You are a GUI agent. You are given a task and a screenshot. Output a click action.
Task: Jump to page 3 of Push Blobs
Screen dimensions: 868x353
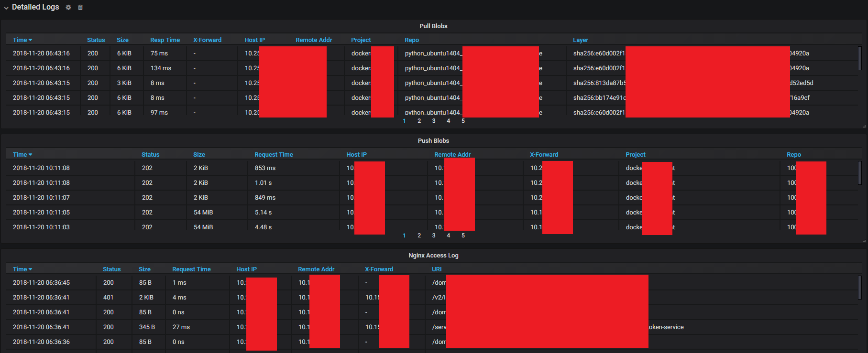pyautogui.click(x=434, y=235)
